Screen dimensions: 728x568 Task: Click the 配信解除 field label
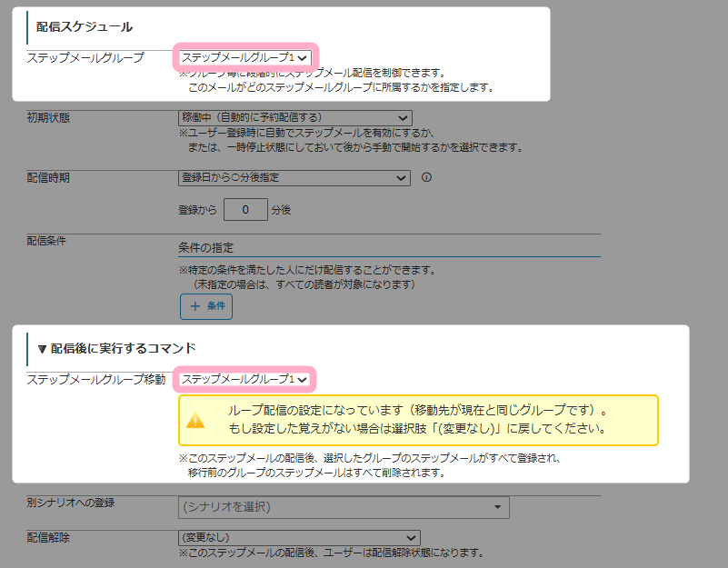[48, 538]
